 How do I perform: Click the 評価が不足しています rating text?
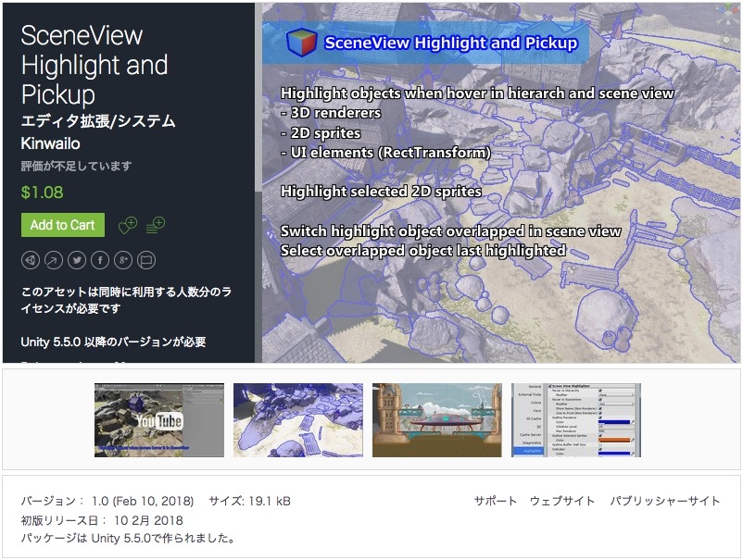coord(76,167)
